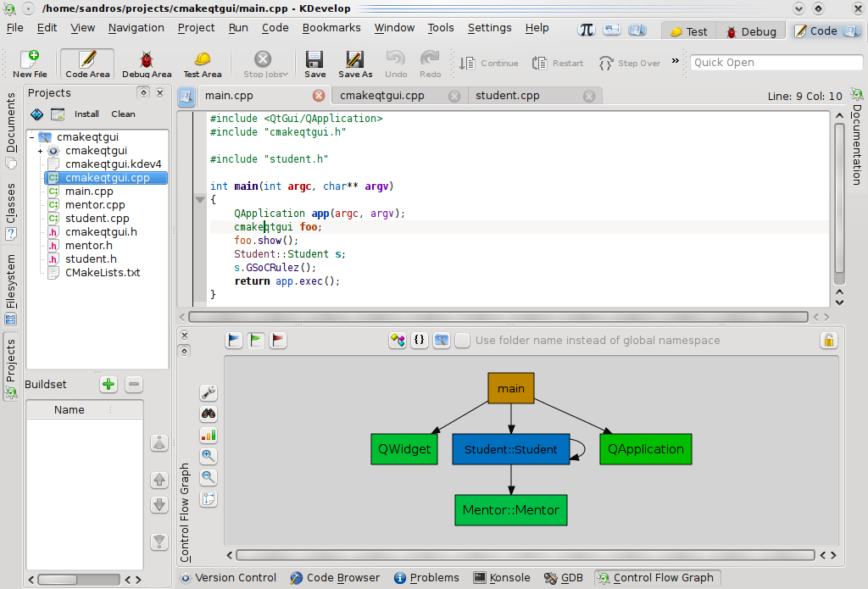
Task: Zoom in using the magnifier icon beside the graph
Action: point(208,456)
